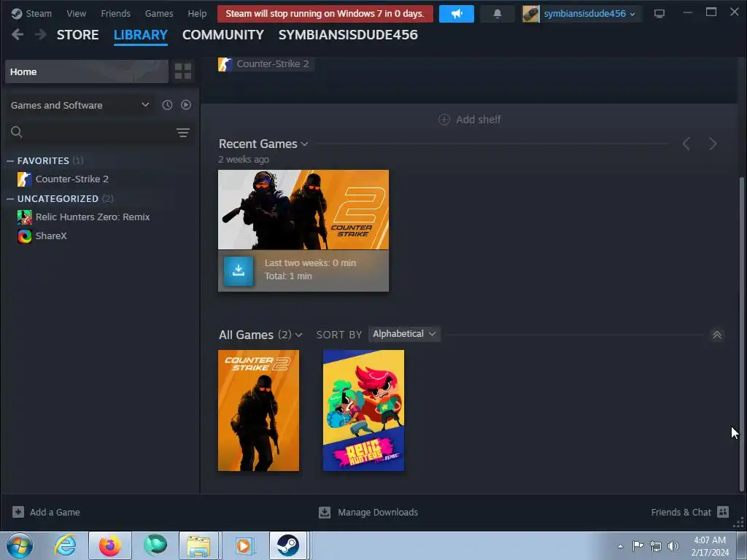Screen dimensions: 747x560
Task: Collapse the UNCATEGORIZED category
Action: [10, 198]
